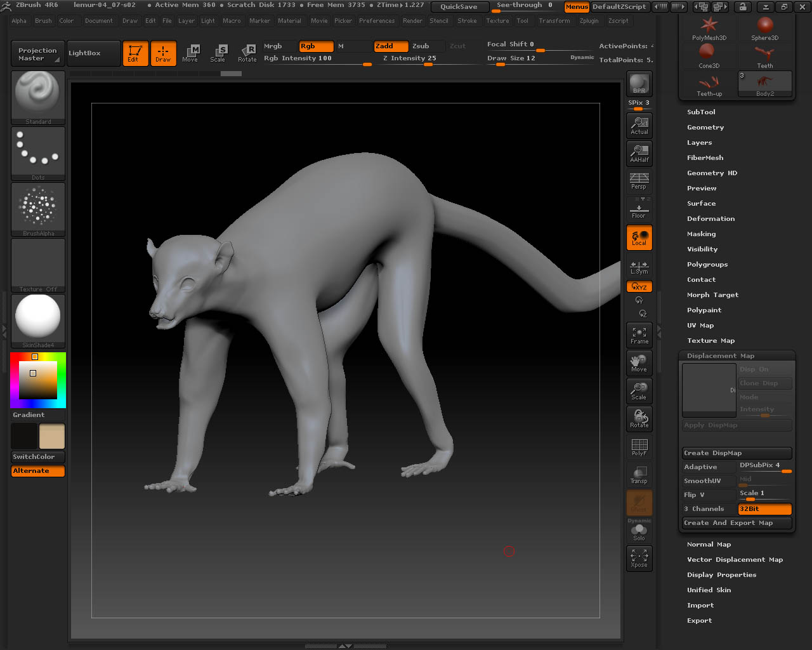Expand the Layers section
The width and height of the screenshot is (812, 650).
coord(699,143)
